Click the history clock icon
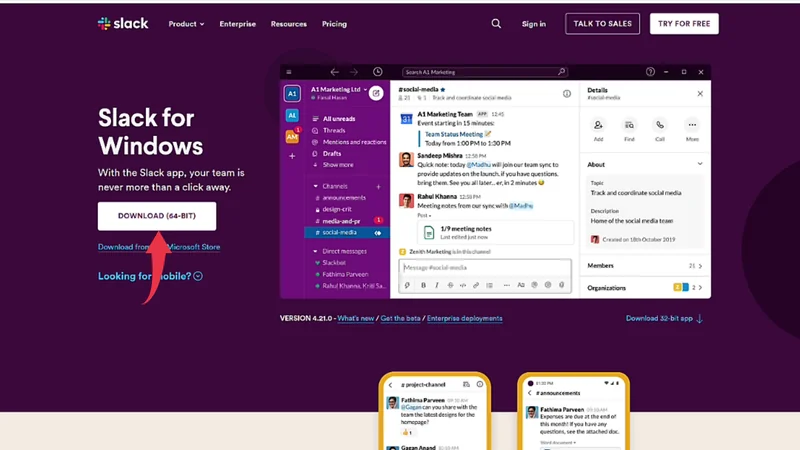 [x=377, y=72]
